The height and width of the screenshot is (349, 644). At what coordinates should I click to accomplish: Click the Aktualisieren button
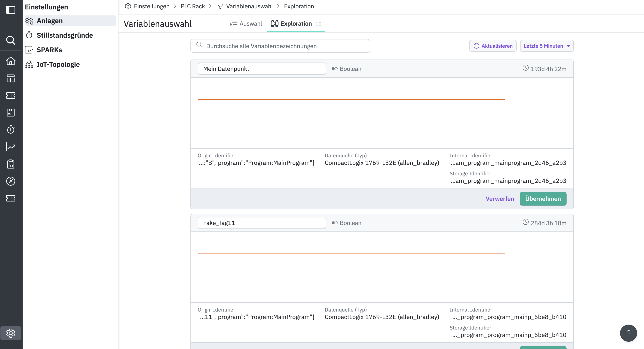coord(493,46)
